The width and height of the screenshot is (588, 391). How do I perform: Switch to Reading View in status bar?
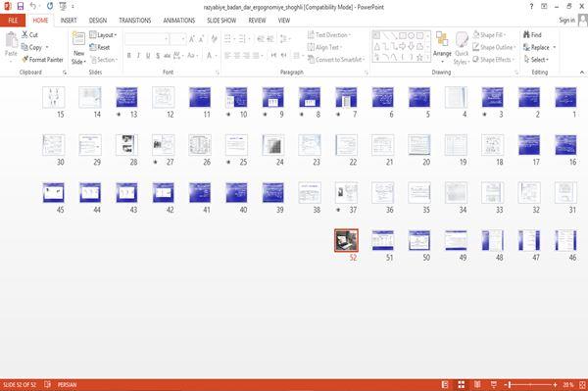[x=477, y=384]
